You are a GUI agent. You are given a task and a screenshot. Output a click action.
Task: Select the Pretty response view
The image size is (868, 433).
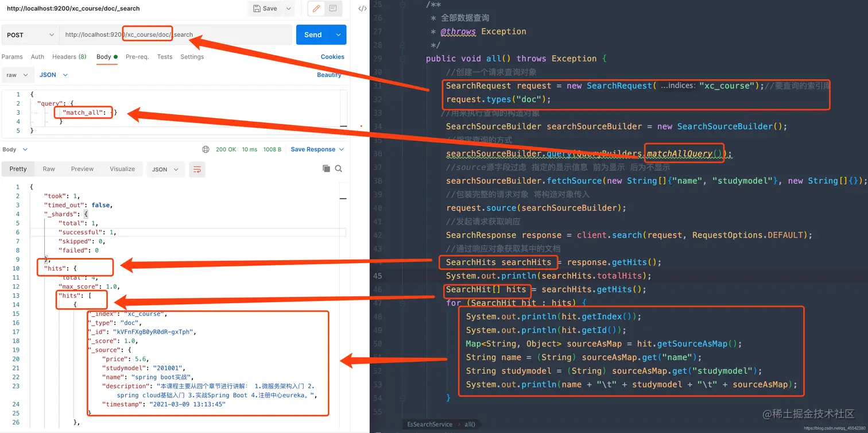tap(18, 169)
